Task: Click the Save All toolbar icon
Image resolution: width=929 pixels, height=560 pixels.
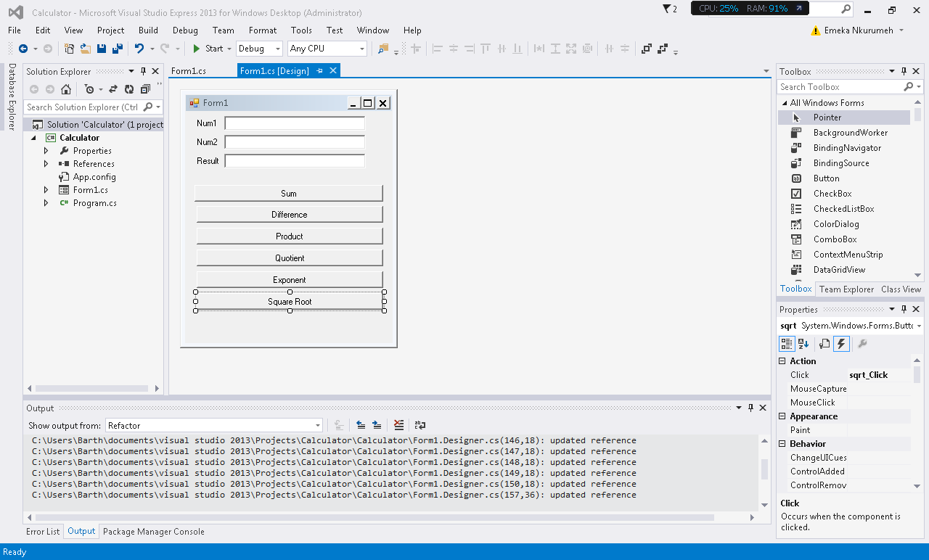Action: click(x=117, y=49)
